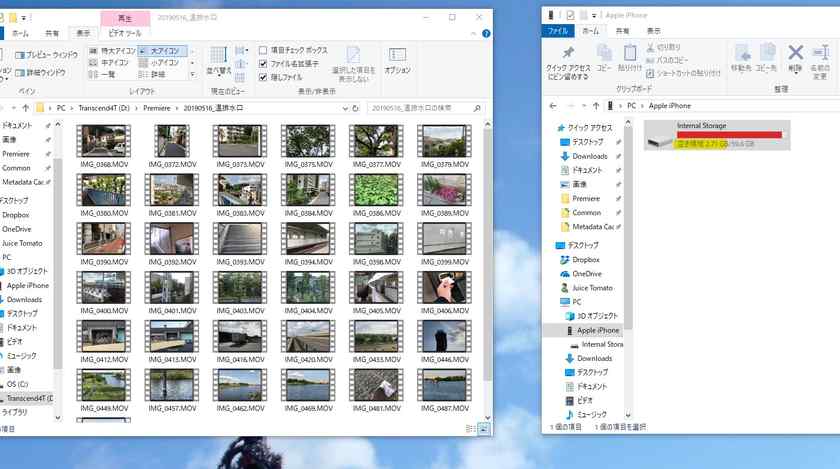Toggle the details pane button

[41, 72]
